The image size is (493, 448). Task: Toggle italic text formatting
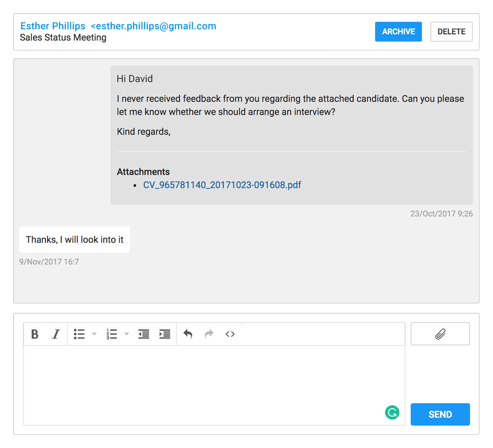pos(56,334)
